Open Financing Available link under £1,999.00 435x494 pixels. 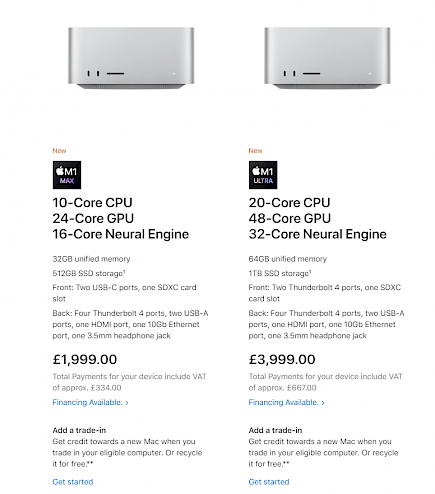(90, 402)
